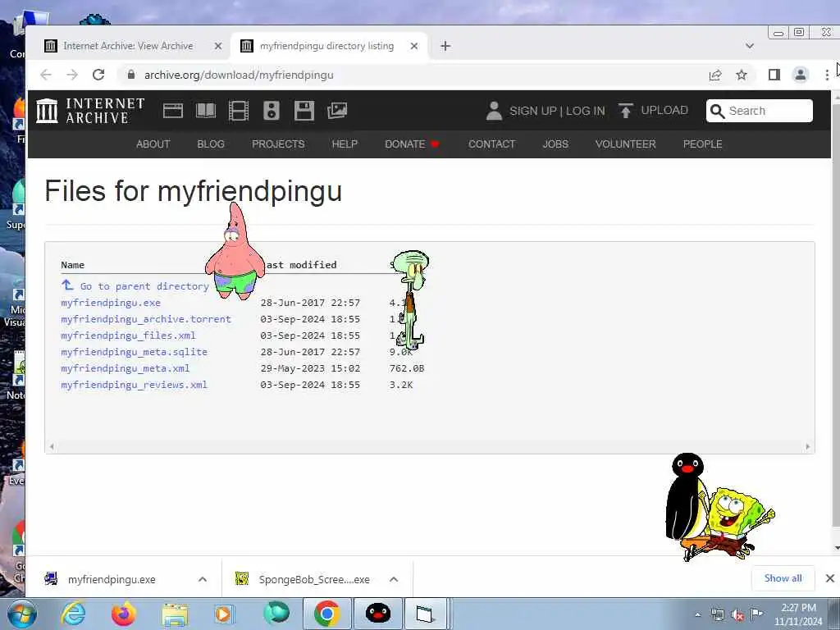The image size is (840, 630).
Task: Click the SIGN UP | LOG IN link
Action: tap(557, 111)
